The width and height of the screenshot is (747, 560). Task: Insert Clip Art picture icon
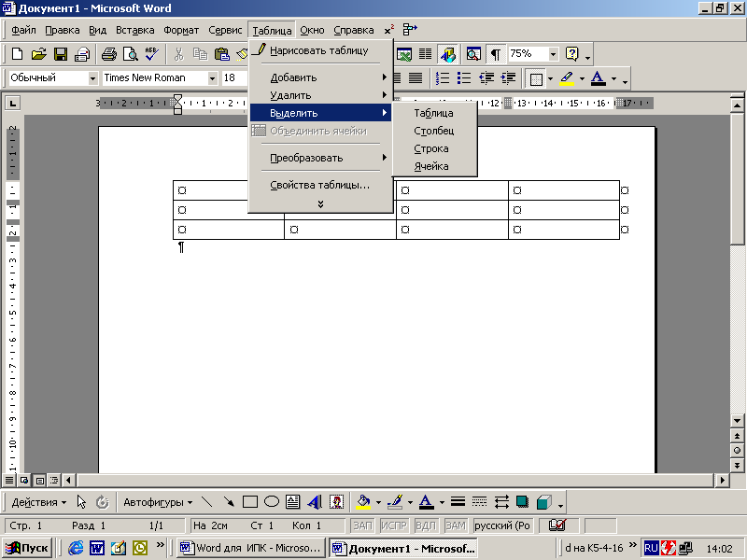336,501
